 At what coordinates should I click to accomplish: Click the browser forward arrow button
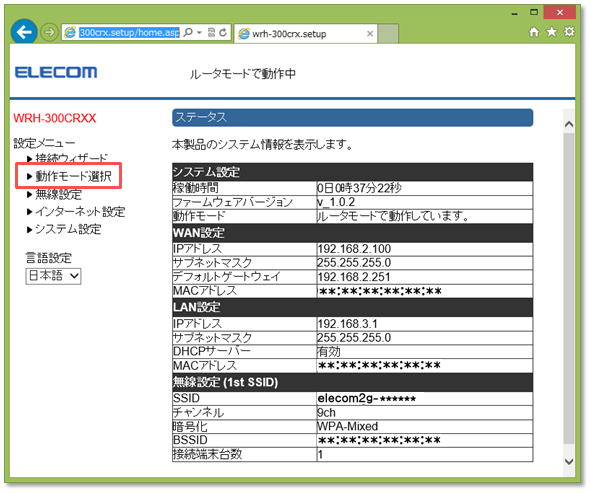pos(49,33)
